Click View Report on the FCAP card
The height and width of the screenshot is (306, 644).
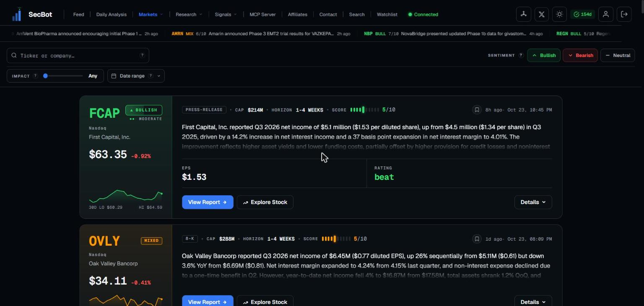(x=208, y=202)
